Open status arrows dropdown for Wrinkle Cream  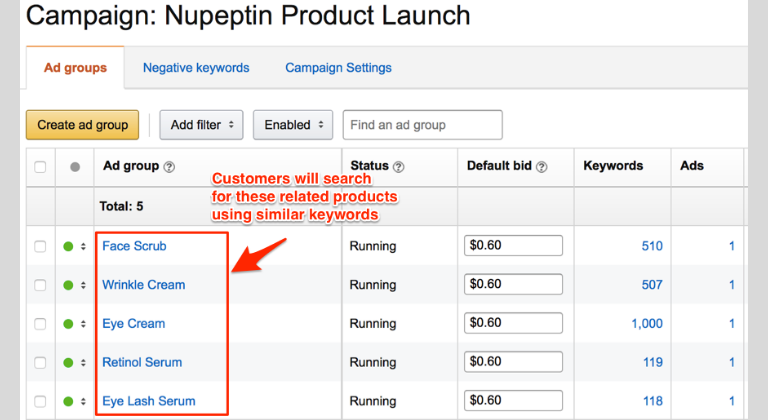pyautogui.click(x=81, y=285)
